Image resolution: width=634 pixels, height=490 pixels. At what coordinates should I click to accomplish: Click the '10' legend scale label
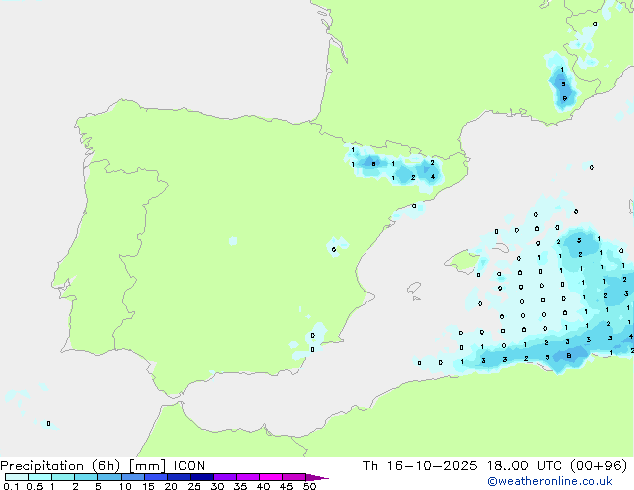125,486
